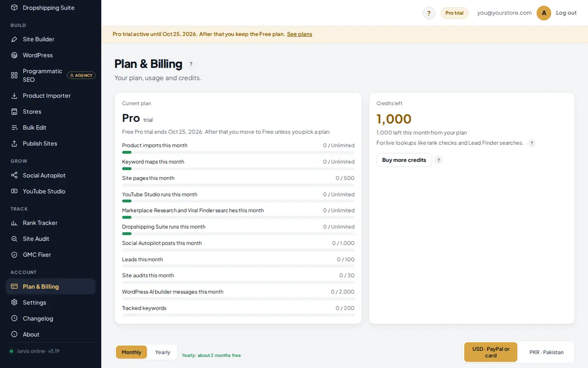Click the you@yourstore.com email text
Image resolution: width=588 pixels, height=368 pixels.
pyautogui.click(x=504, y=13)
